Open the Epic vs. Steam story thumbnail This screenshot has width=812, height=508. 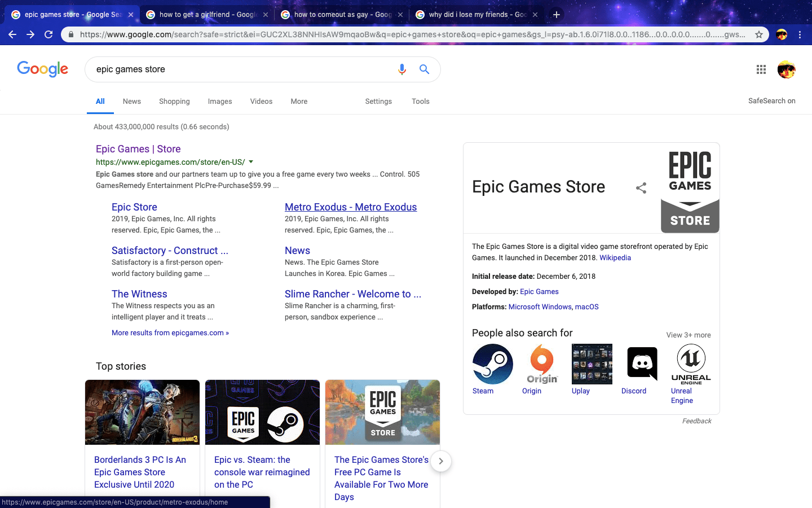[x=262, y=413]
